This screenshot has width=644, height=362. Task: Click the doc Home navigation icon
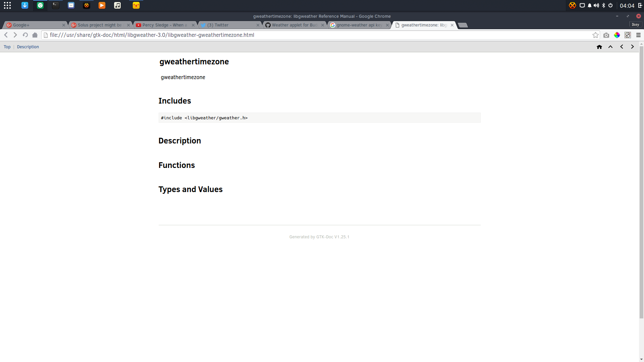pos(599,47)
